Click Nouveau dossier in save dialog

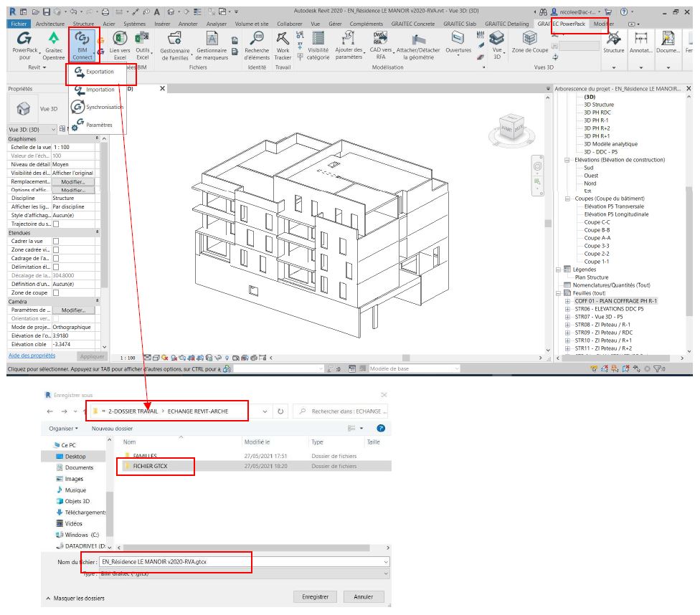112,429
